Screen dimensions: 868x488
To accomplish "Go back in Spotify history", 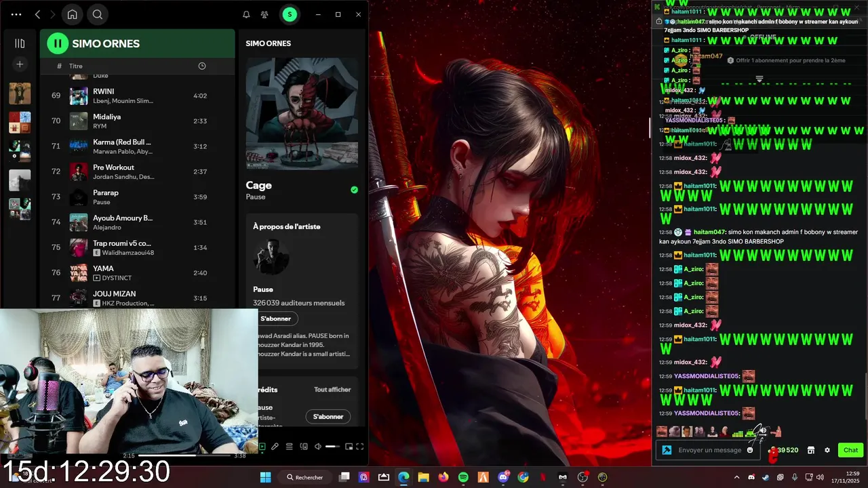I will coord(37,14).
